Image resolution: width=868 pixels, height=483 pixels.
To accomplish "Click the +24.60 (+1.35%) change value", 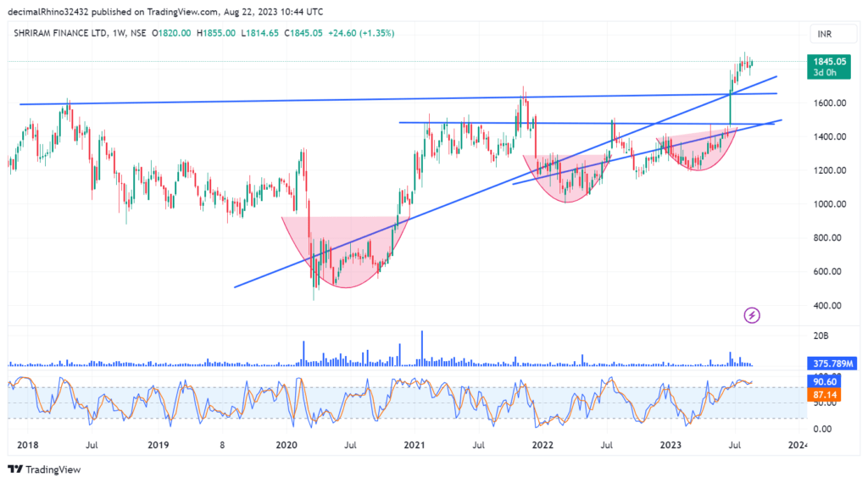I will (361, 33).
